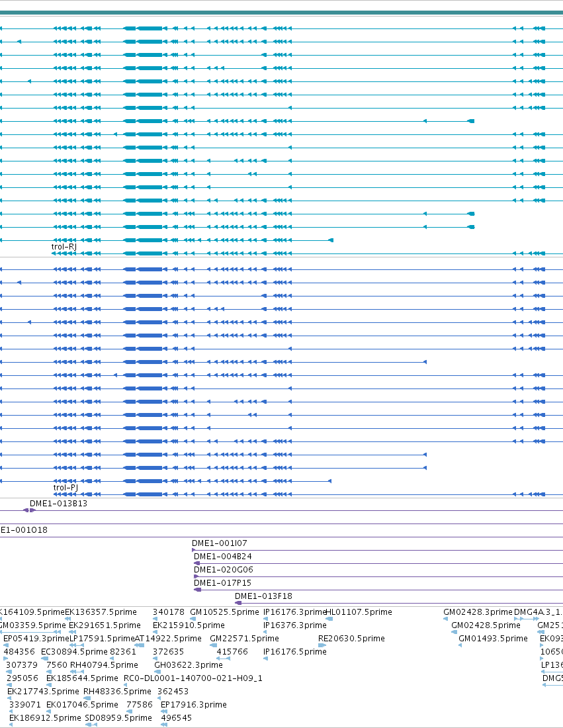
Task: Select the 295056 EST label
Action: tap(22, 678)
